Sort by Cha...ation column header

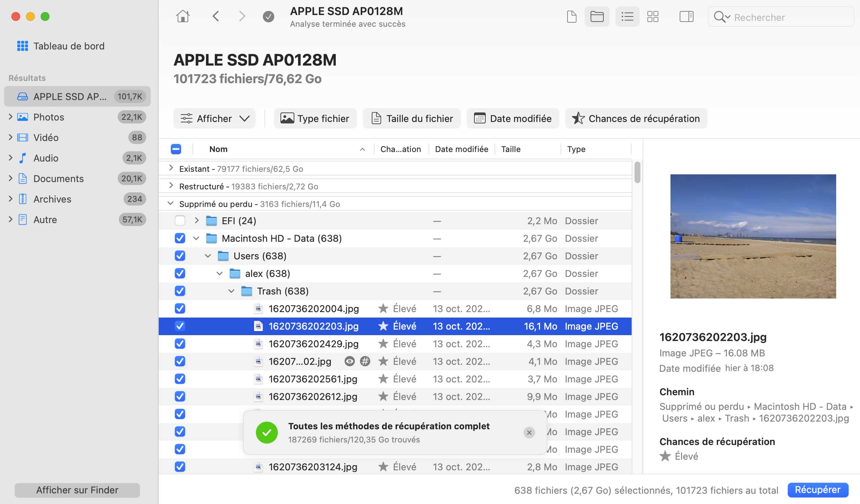401,149
